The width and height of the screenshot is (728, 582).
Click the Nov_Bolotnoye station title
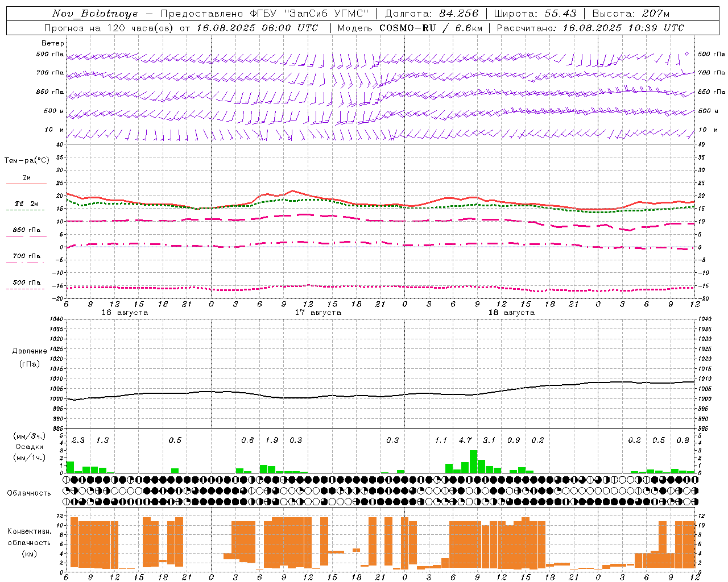(x=95, y=14)
